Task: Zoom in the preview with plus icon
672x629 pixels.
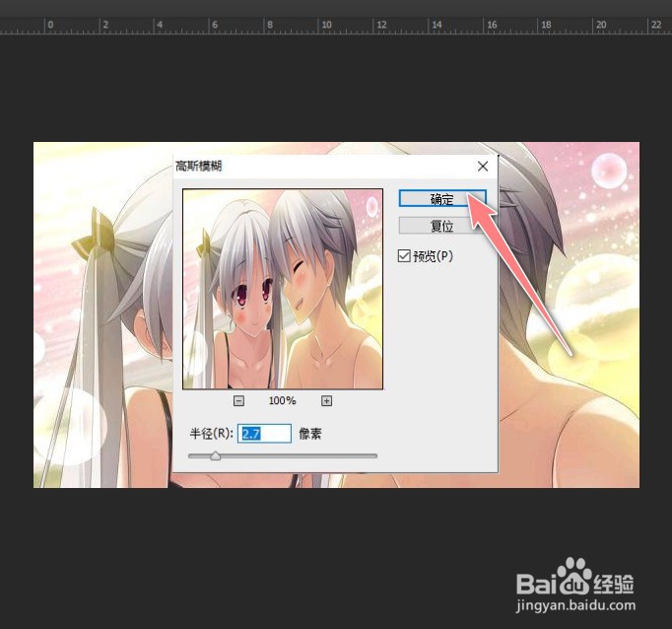Action: pyautogui.click(x=326, y=401)
